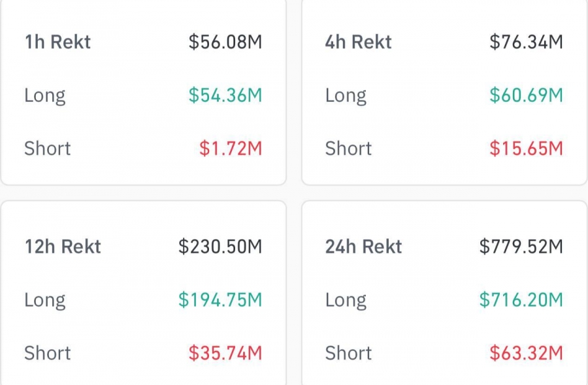588x385 pixels.
Task: Open the 12h Rekt card title
Action: pos(63,247)
